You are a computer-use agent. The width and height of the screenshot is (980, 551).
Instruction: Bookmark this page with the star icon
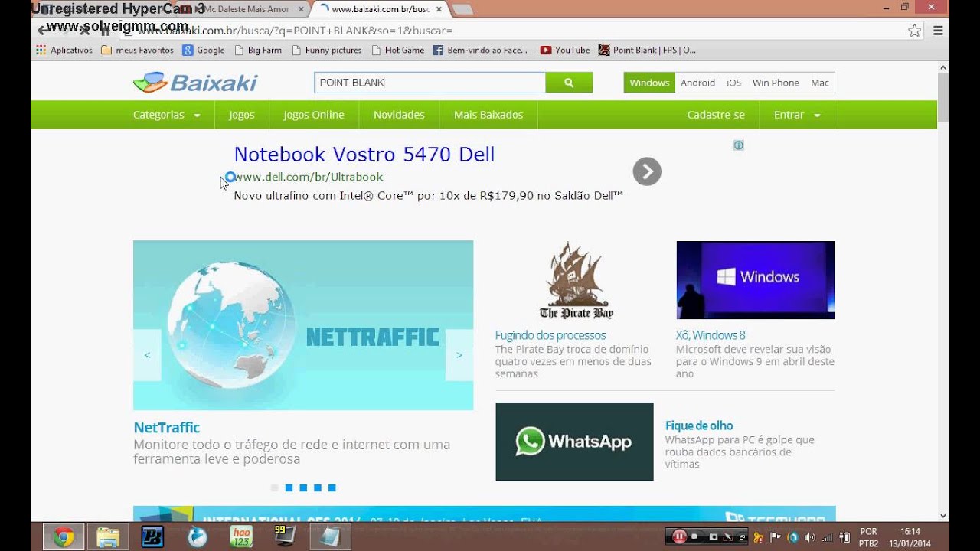pos(914,31)
